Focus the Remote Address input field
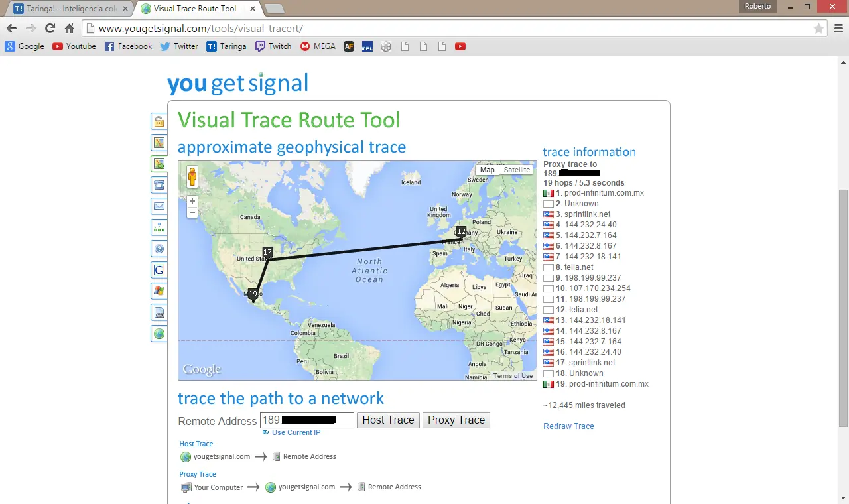The image size is (849, 504). coord(307,420)
